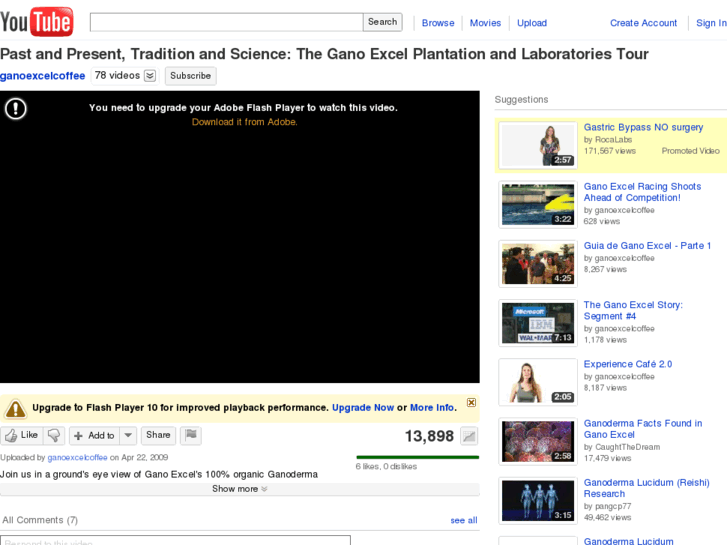Viewport: 727px width, 545px height.
Task: Open Ganoderma Facts Found in Gano Excel link
Action: pyautogui.click(x=643, y=429)
